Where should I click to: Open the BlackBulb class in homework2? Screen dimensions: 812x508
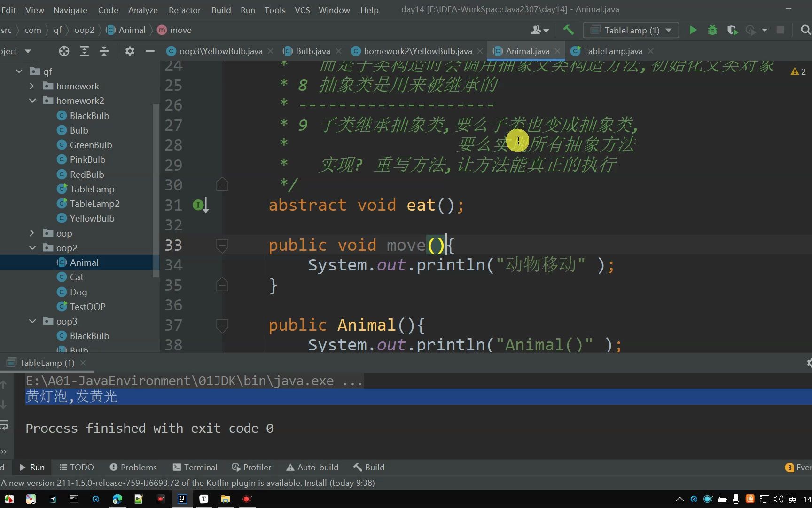click(x=89, y=116)
